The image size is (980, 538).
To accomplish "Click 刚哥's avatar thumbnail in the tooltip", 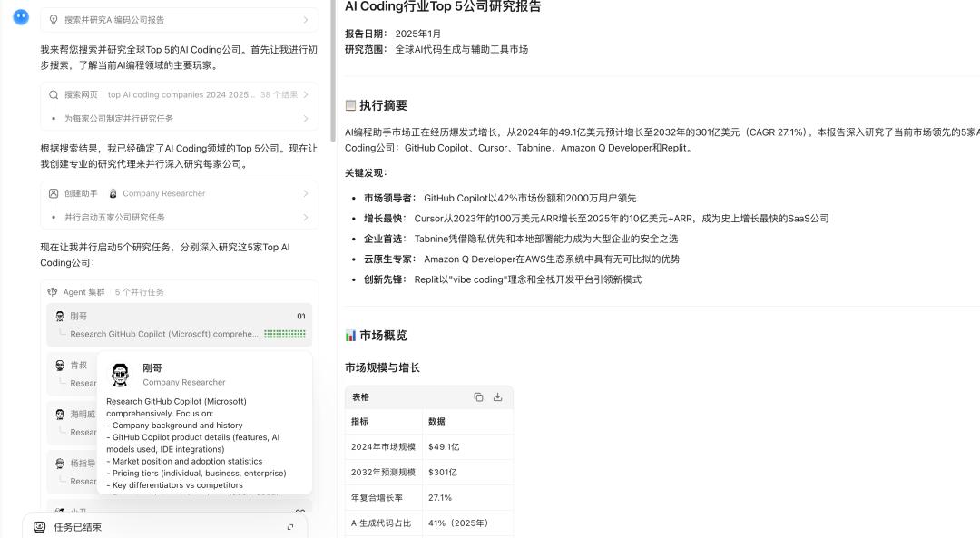I will [x=120, y=375].
